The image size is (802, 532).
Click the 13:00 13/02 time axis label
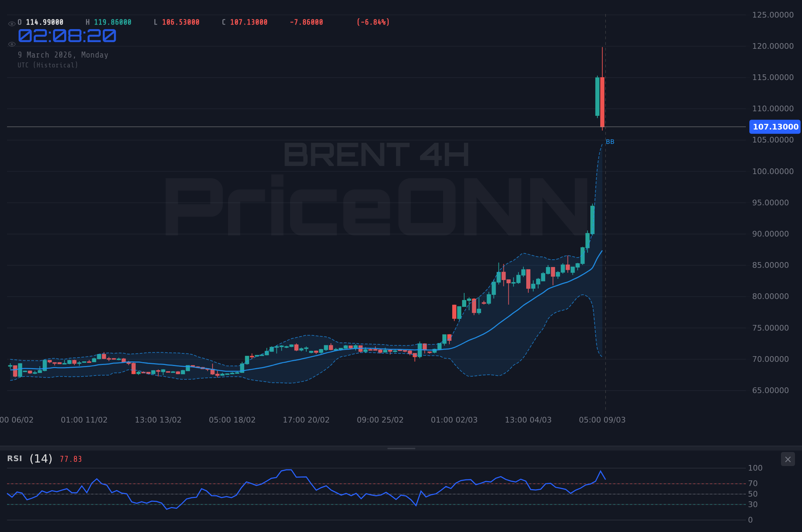pos(158,420)
